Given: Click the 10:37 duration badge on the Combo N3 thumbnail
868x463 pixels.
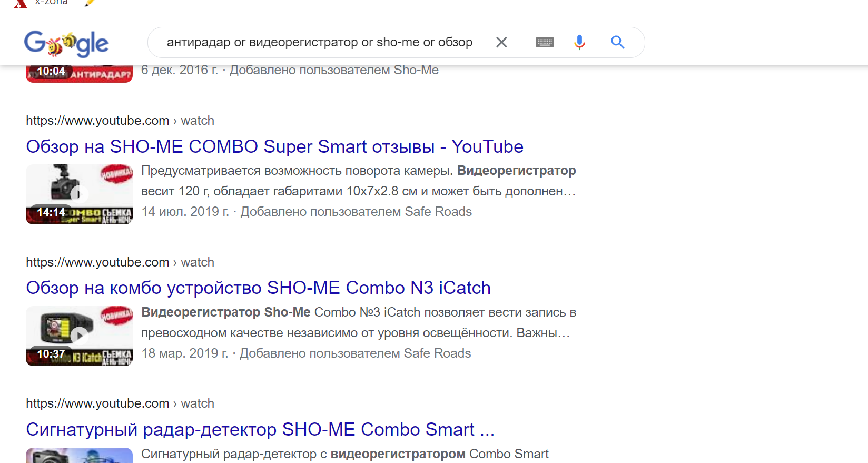Looking at the screenshot, I should click(51, 354).
